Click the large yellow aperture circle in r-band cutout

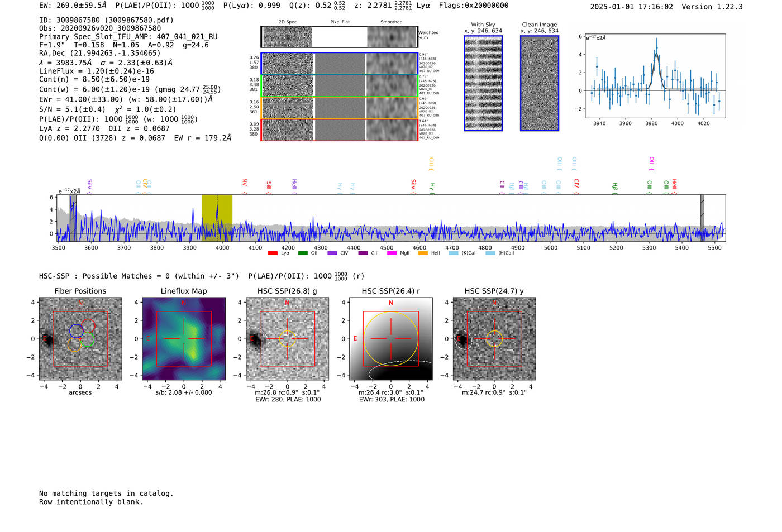click(x=391, y=339)
